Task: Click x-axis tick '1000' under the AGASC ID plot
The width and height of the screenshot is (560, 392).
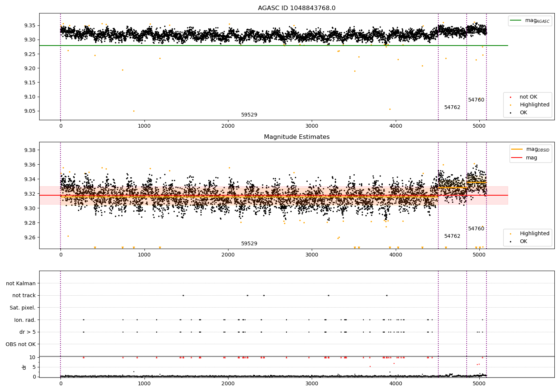Action: point(144,126)
